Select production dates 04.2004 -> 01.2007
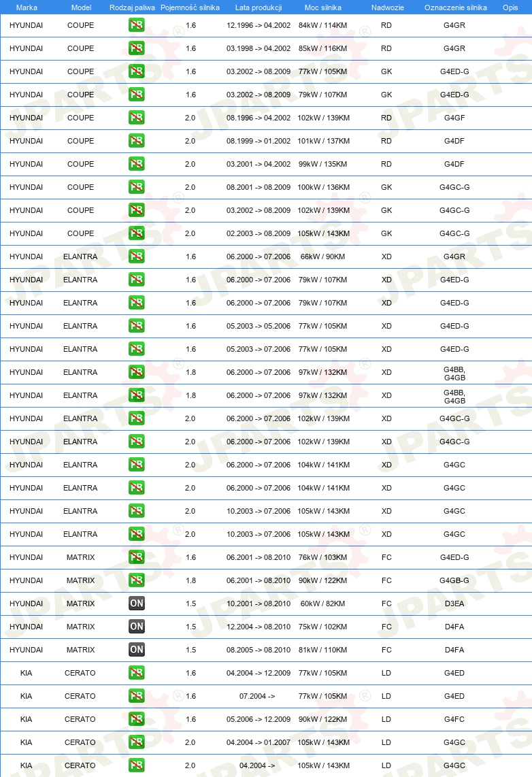This screenshot has width=532, height=777. (x=259, y=742)
